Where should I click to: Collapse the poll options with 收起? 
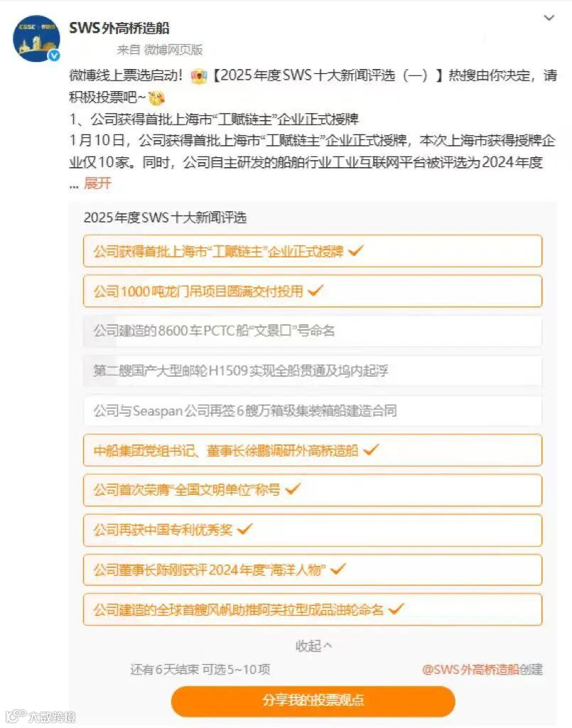click(x=313, y=646)
